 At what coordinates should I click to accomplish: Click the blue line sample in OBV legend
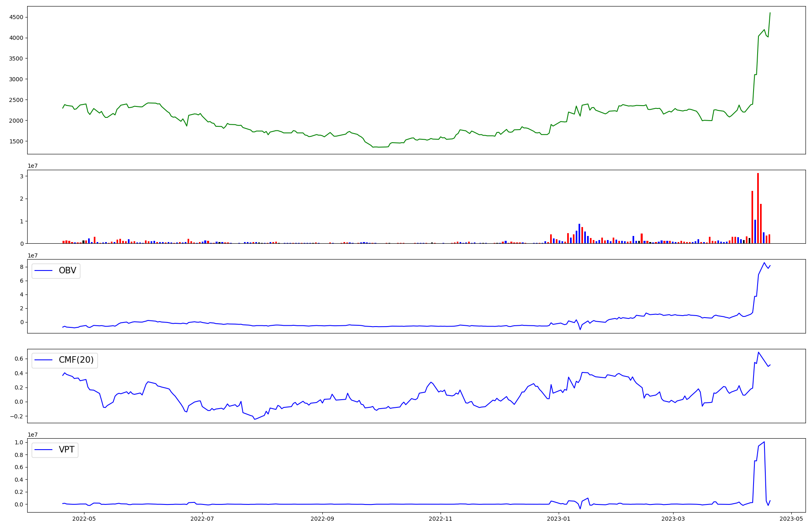(x=44, y=270)
